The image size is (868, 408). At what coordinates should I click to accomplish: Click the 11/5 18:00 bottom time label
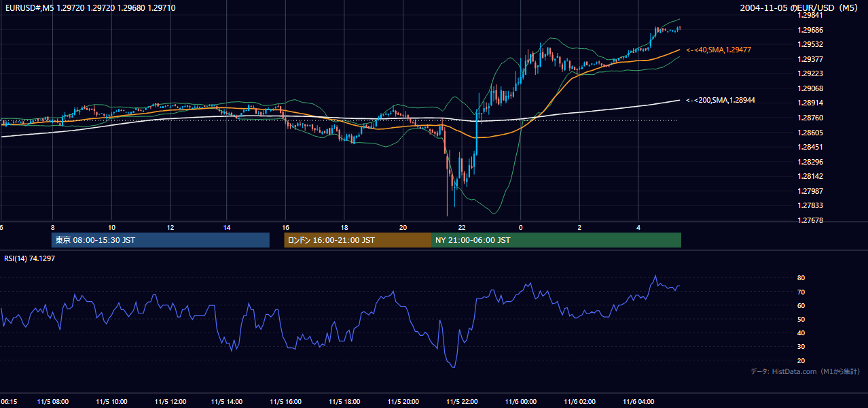(345, 402)
